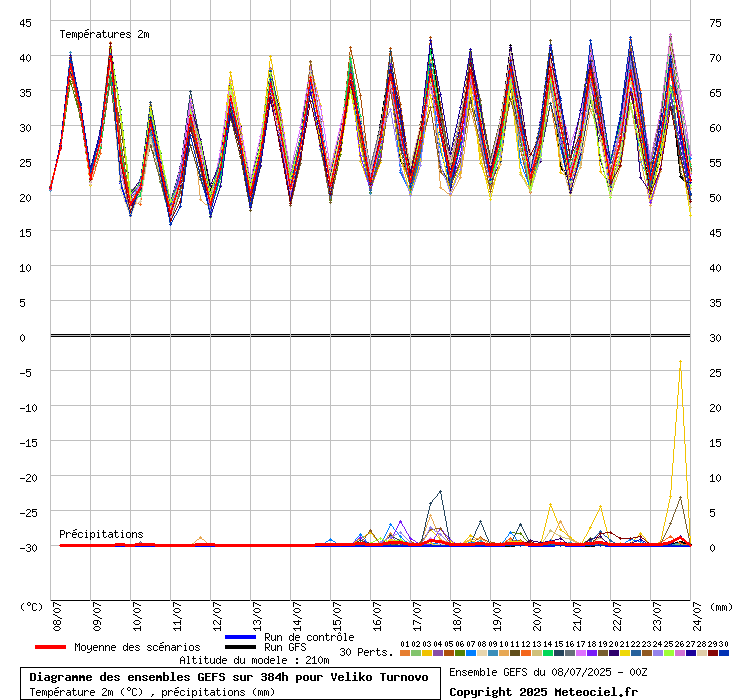Click the light green swatch for perturbation 02
This screenshot has width=740, height=700.
[x=416, y=653]
